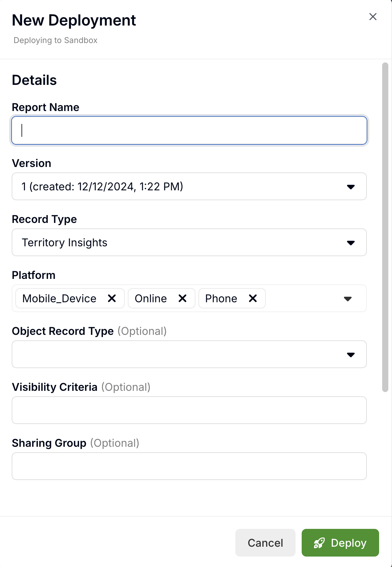392x567 pixels.
Task: Click the Mobile_Device platform chip
Action: [59, 299]
